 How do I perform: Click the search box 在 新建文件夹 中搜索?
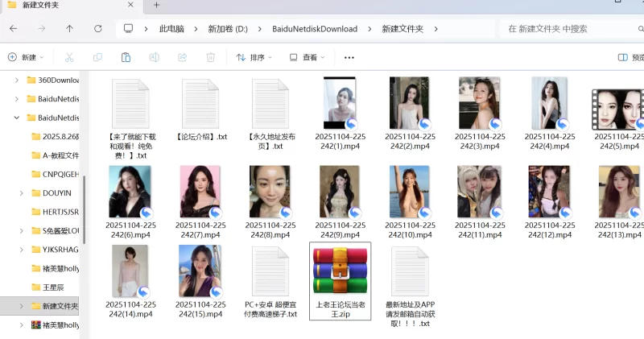[571, 29]
